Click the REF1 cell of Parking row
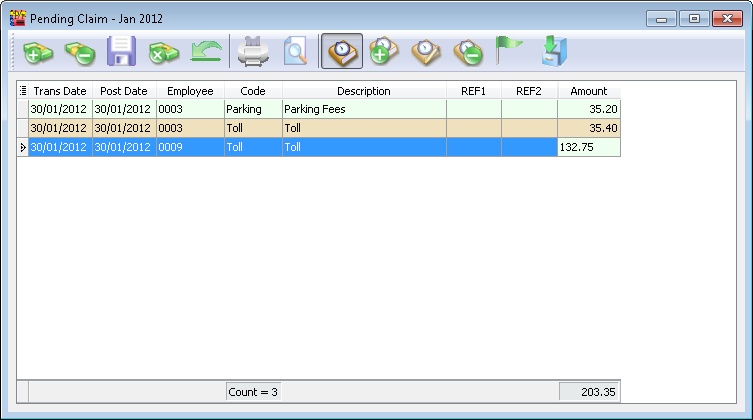The width and height of the screenshot is (753, 420). point(474,109)
